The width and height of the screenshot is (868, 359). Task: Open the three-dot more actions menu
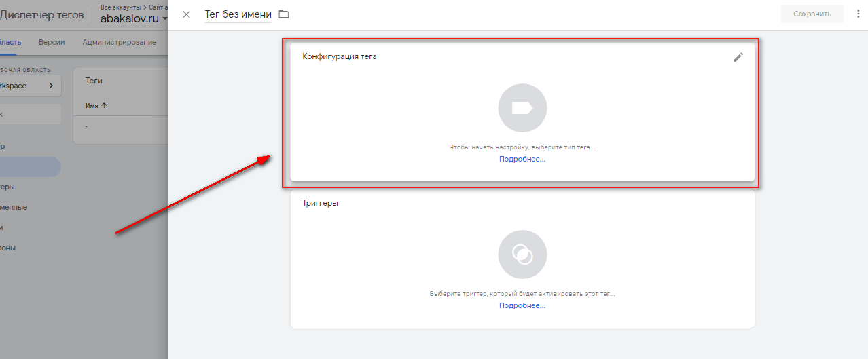(858, 14)
